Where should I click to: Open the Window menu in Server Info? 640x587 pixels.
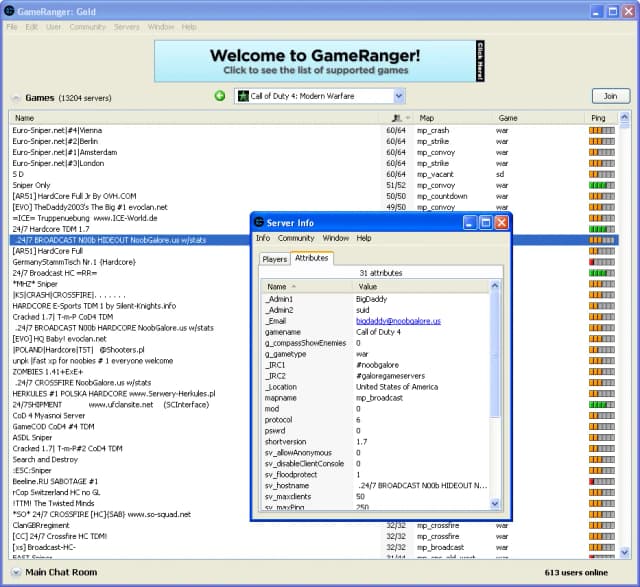click(x=336, y=238)
